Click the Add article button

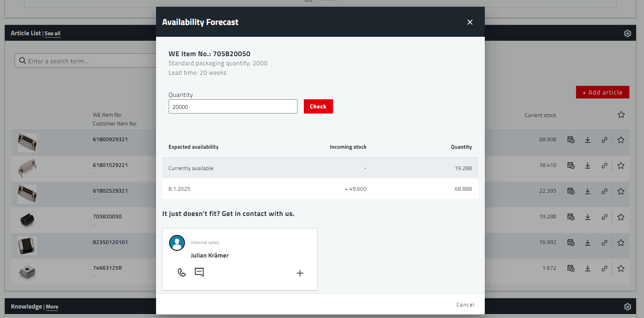602,92
